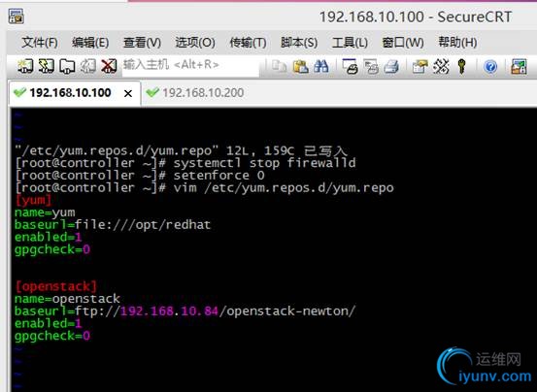Close the 192.168.10.100 tab with X
The height and width of the screenshot is (392, 537).
(x=128, y=93)
